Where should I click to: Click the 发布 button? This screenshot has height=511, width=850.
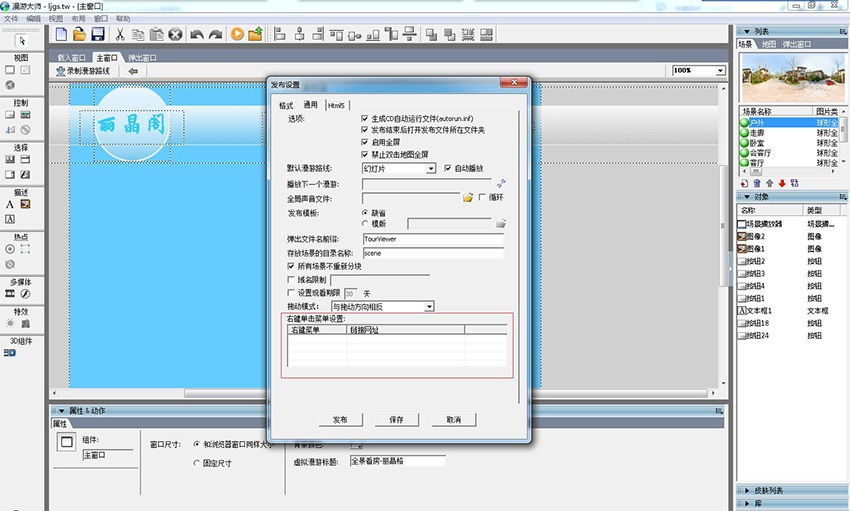pyautogui.click(x=340, y=419)
